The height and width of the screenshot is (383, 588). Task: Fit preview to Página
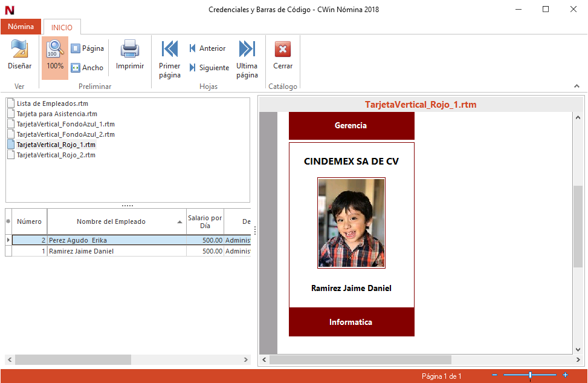tap(88, 48)
